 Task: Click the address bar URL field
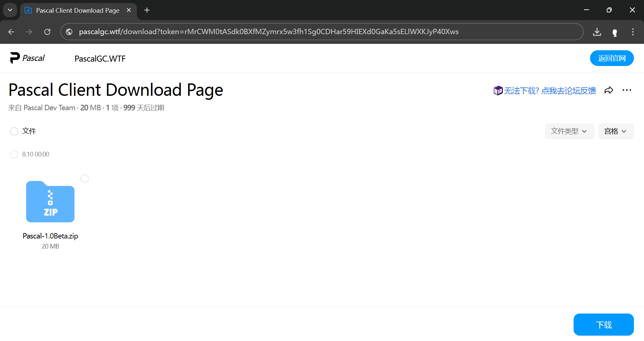point(322,32)
